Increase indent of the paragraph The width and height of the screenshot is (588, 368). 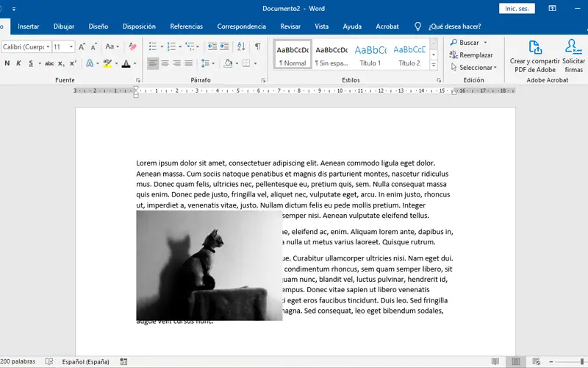(x=224, y=46)
